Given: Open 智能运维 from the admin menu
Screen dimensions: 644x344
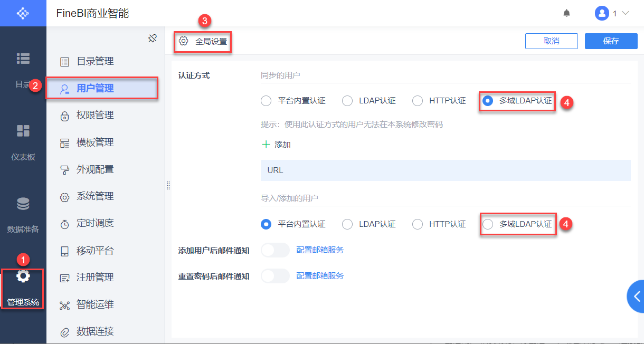Looking at the screenshot, I should [x=94, y=304].
